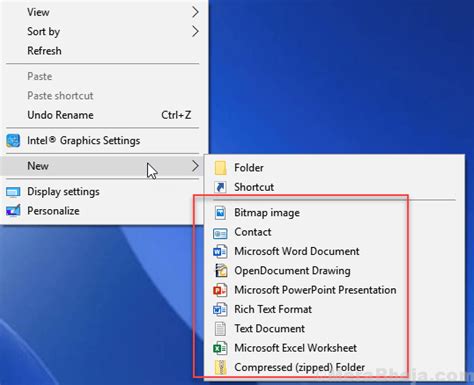The width and height of the screenshot is (474, 385).
Task: Select the New menu entry
Action: click(x=103, y=166)
